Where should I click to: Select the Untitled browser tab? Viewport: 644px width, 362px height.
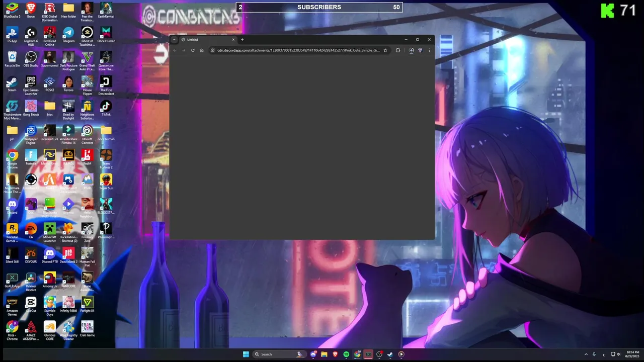(x=208, y=40)
